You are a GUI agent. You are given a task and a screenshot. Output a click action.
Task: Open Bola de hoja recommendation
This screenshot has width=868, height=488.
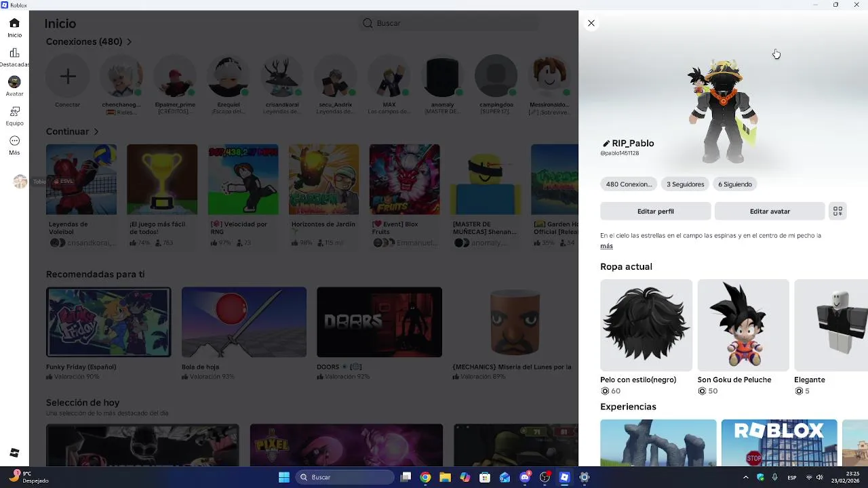[x=244, y=322]
